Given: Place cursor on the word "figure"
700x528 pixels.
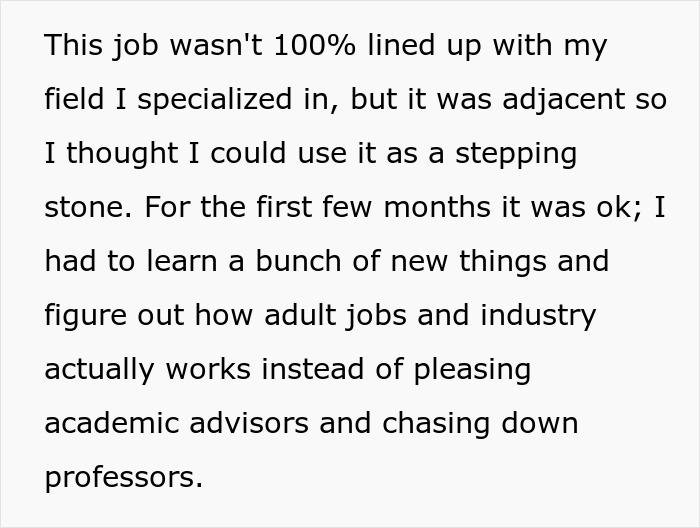Looking at the screenshot, I should tap(84, 316).
